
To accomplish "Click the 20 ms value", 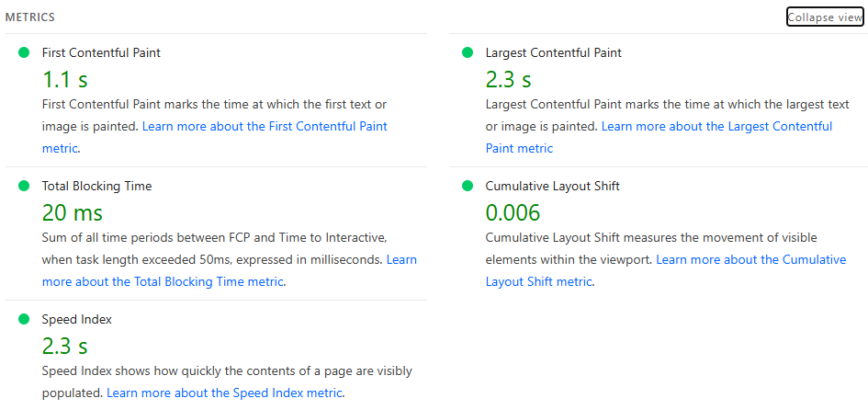I will pyautogui.click(x=73, y=213).
